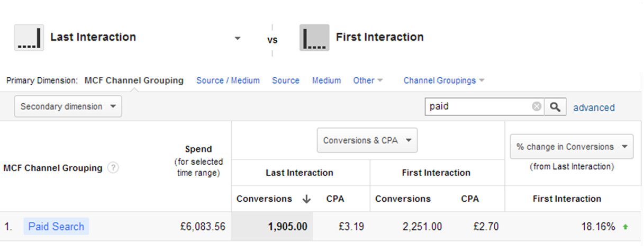Click the sort arrow on Last Interaction Conversions
Viewport: 644px width, 251px height.
click(x=306, y=199)
